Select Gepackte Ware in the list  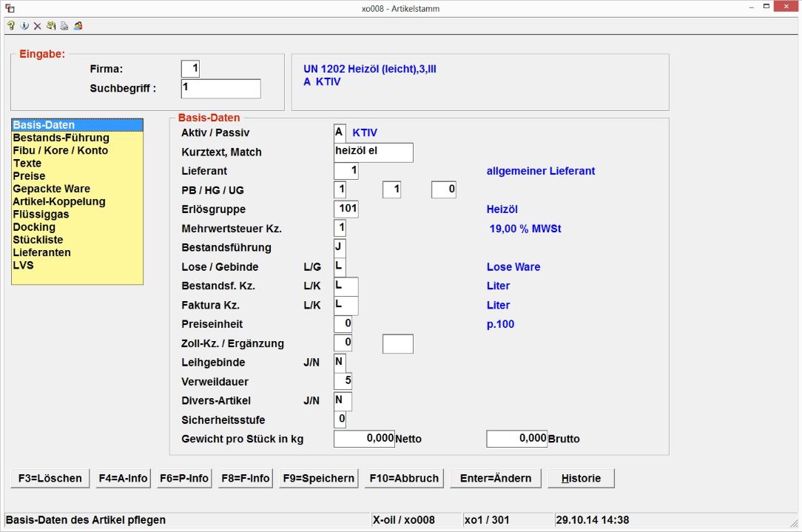click(77, 189)
